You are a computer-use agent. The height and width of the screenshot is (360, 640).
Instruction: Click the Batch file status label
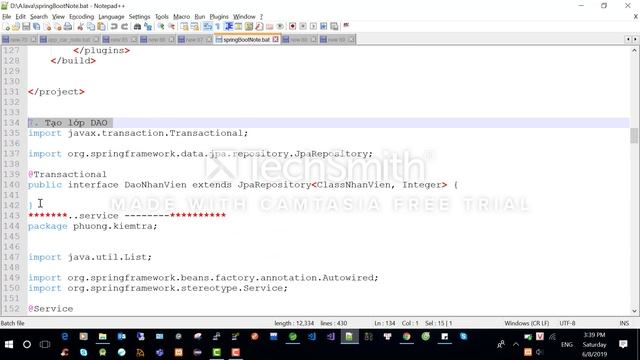click(13, 323)
